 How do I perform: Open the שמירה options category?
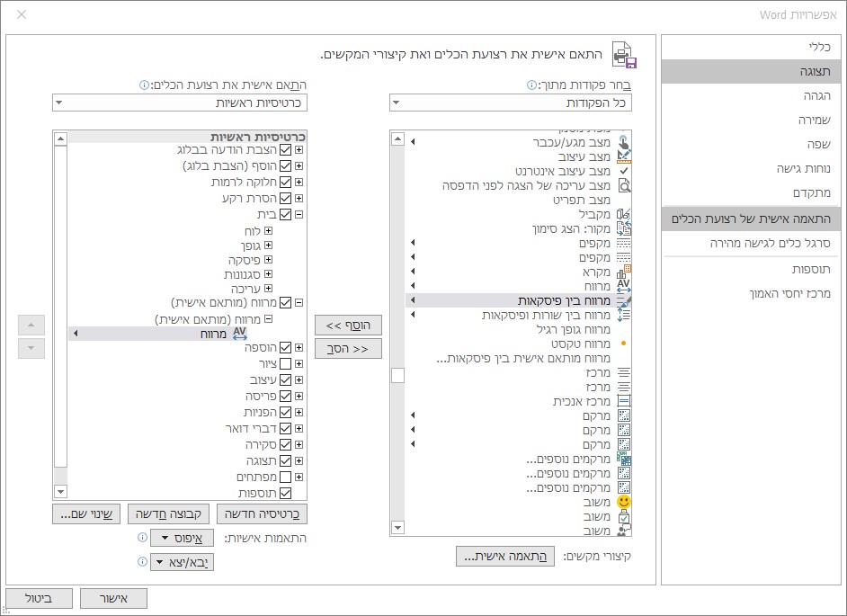click(751, 120)
